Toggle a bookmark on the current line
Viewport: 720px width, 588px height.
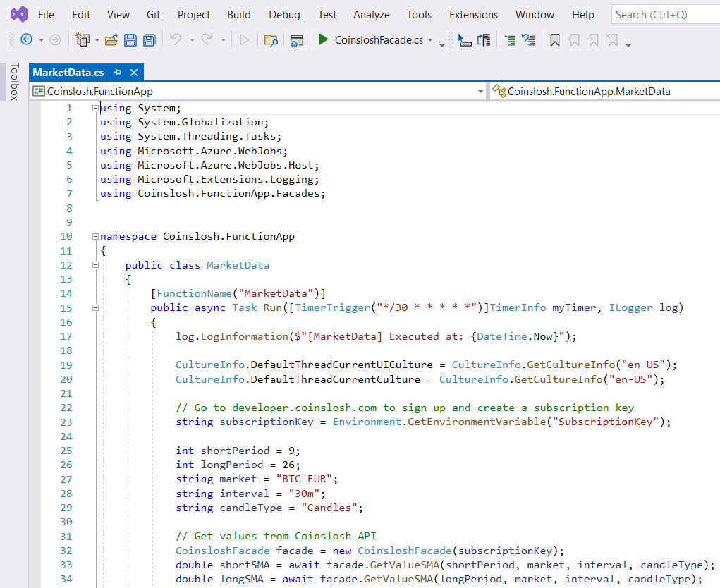pyautogui.click(x=555, y=40)
